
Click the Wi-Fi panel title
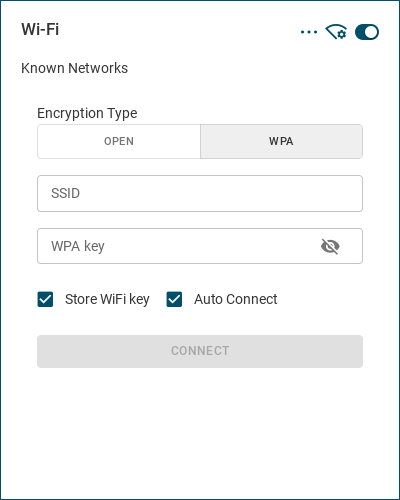tap(40, 29)
